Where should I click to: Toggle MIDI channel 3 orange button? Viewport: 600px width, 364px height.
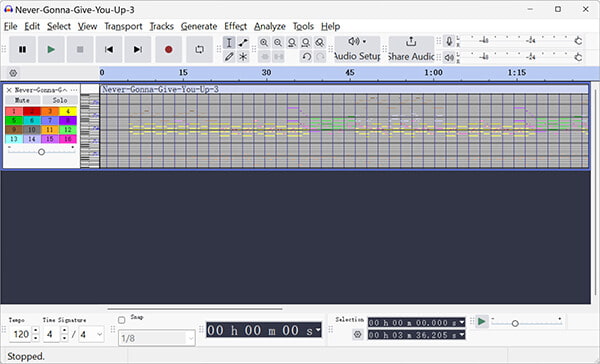click(50, 111)
